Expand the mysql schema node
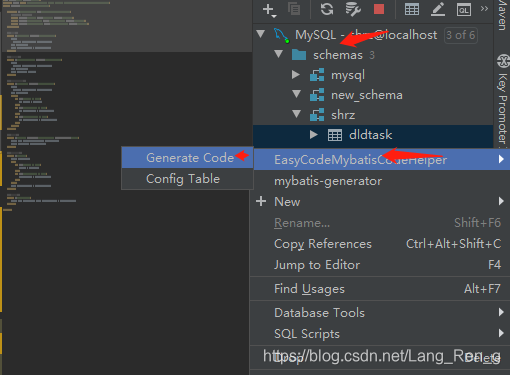 point(296,74)
